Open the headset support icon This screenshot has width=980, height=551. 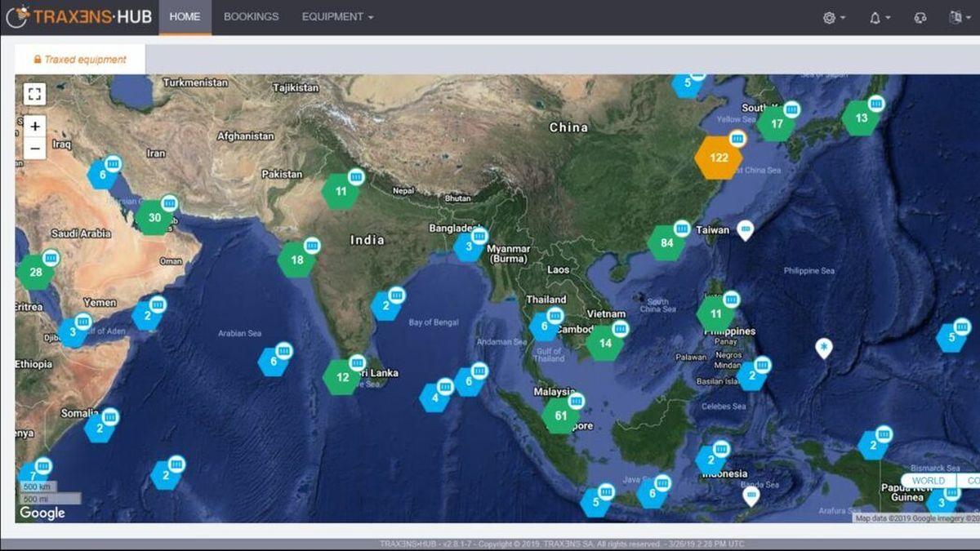click(921, 17)
